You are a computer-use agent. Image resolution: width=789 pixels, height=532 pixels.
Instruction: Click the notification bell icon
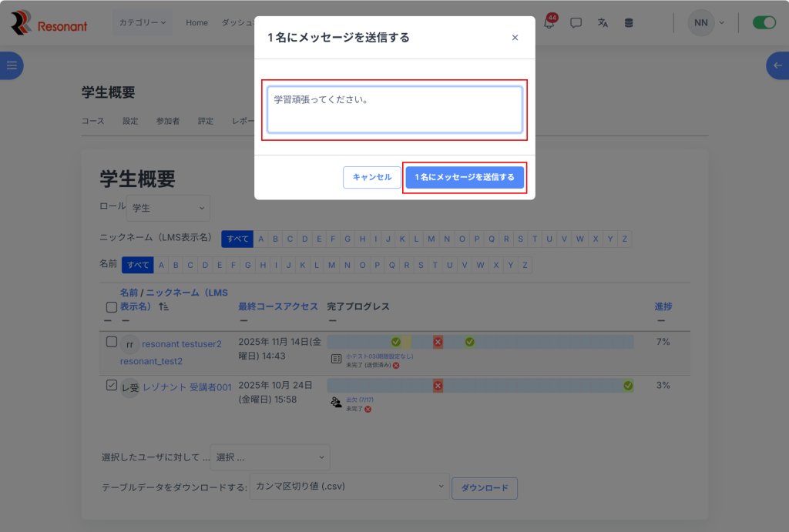click(x=549, y=23)
